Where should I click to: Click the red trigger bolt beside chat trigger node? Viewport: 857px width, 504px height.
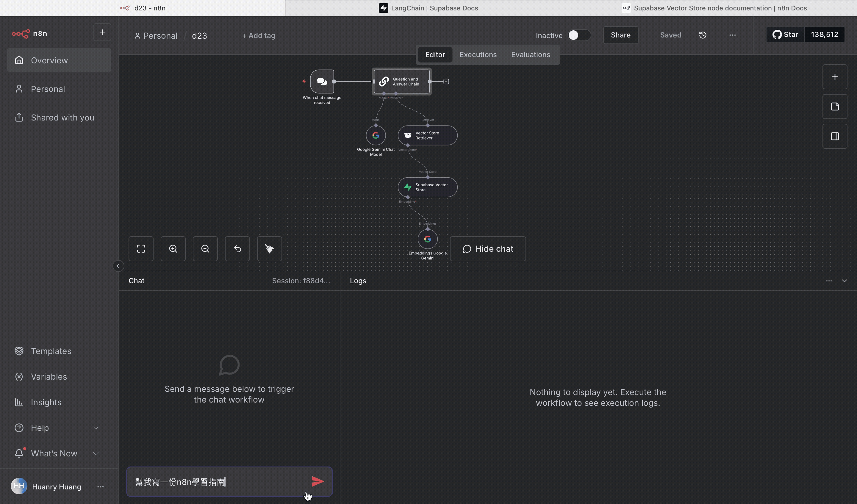[304, 81]
